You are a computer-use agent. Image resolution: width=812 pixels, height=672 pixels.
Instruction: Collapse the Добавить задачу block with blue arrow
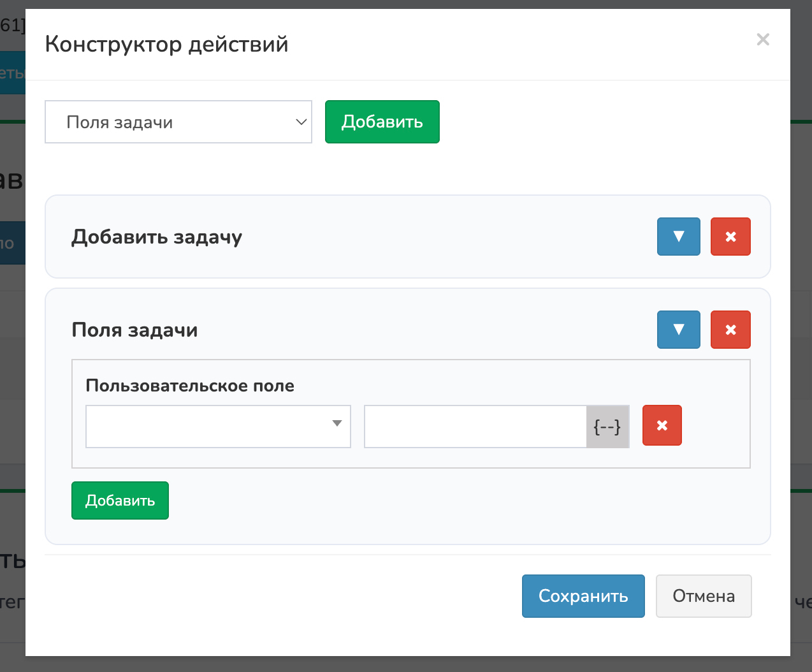click(x=678, y=237)
